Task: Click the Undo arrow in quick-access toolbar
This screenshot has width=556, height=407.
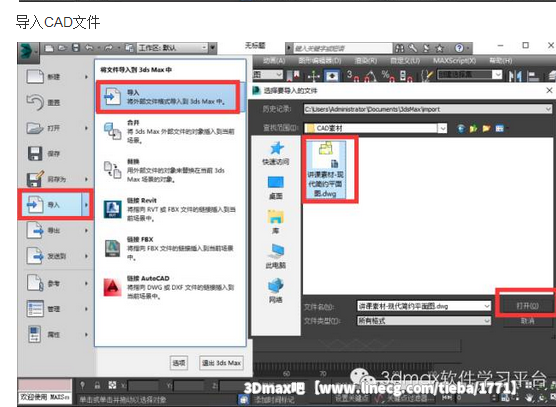Action: pyautogui.click(x=89, y=48)
